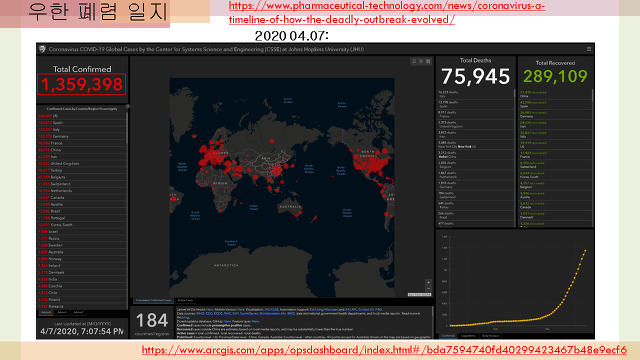Select the Admin0 tab under the country list
This screenshot has width=640, height=360.
pyautogui.click(x=46, y=313)
